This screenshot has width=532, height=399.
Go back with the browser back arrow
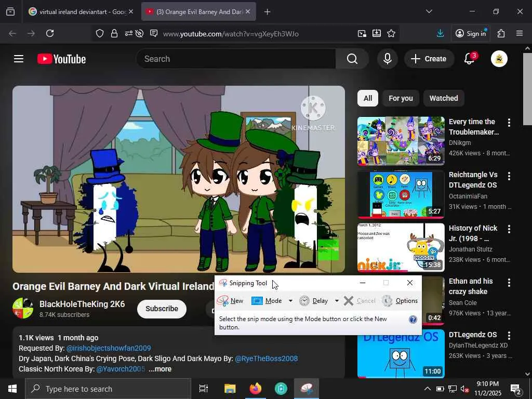coord(12,33)
